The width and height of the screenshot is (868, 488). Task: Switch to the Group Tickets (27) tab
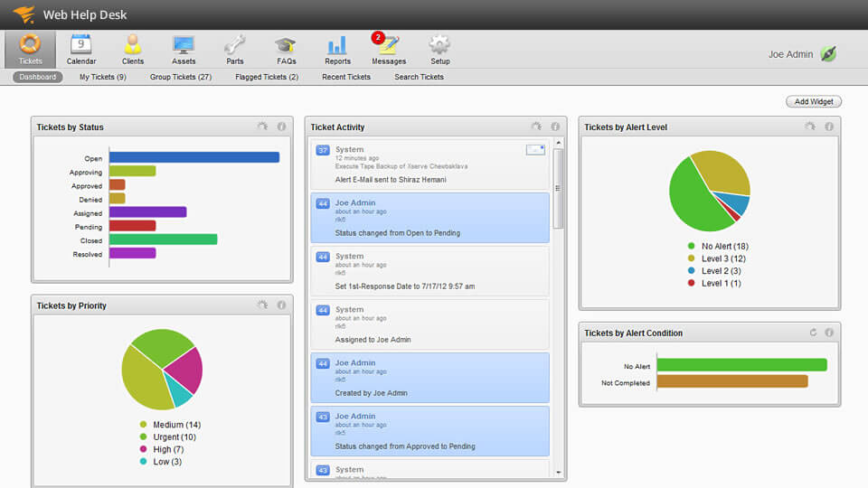181,77
